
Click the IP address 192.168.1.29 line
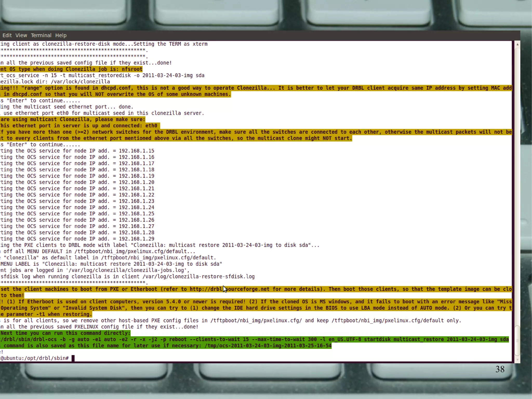coord(136,239)
